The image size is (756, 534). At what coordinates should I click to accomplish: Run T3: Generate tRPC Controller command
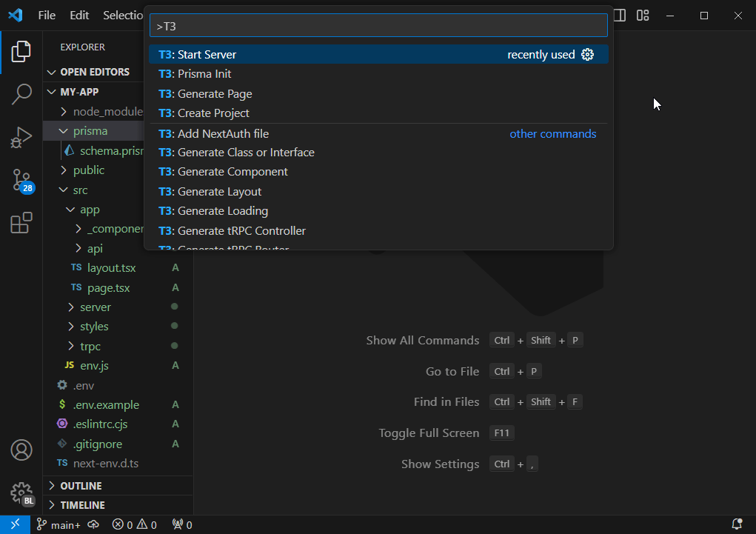click(378, 230)
